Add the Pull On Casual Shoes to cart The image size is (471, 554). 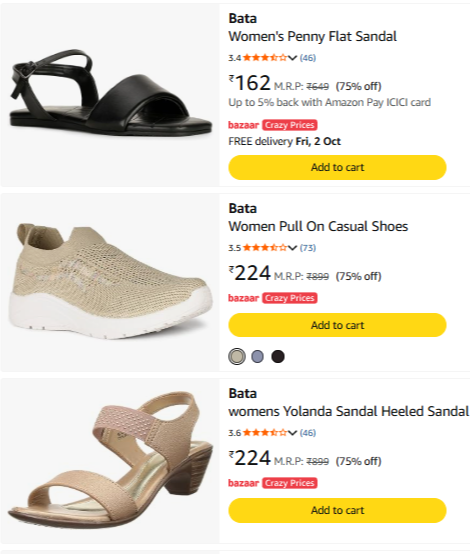337,325
